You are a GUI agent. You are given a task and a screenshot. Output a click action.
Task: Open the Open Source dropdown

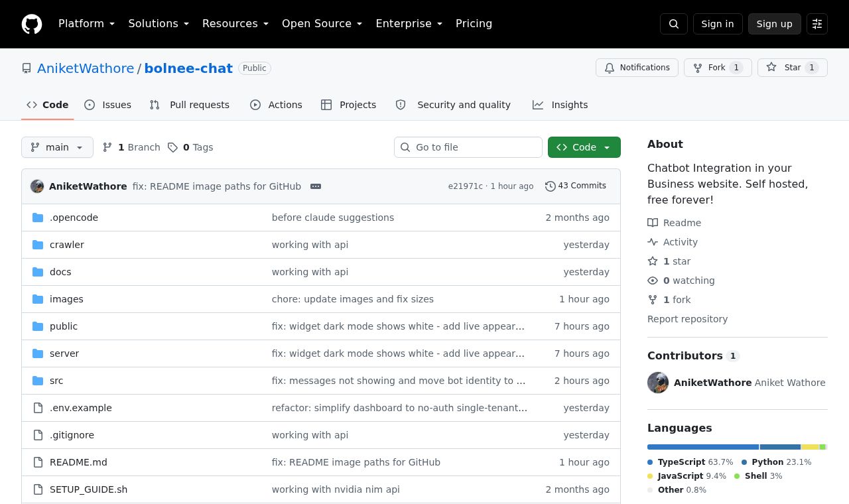pyautogui.click(x=322, y=24)
